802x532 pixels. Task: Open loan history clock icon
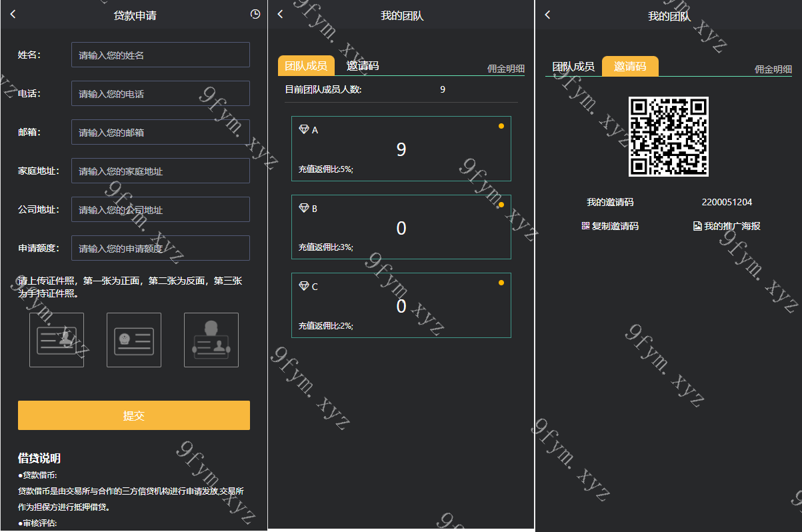pyautogui.click(x=255, y=14)
